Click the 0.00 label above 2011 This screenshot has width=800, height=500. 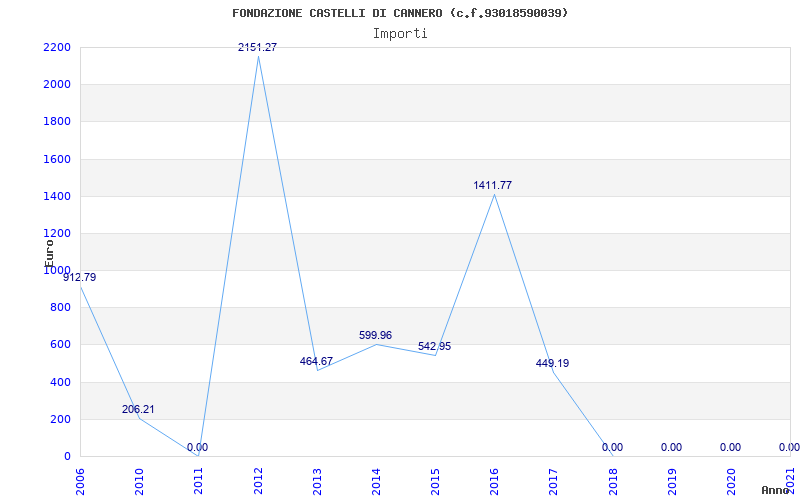tap(197, 447)
